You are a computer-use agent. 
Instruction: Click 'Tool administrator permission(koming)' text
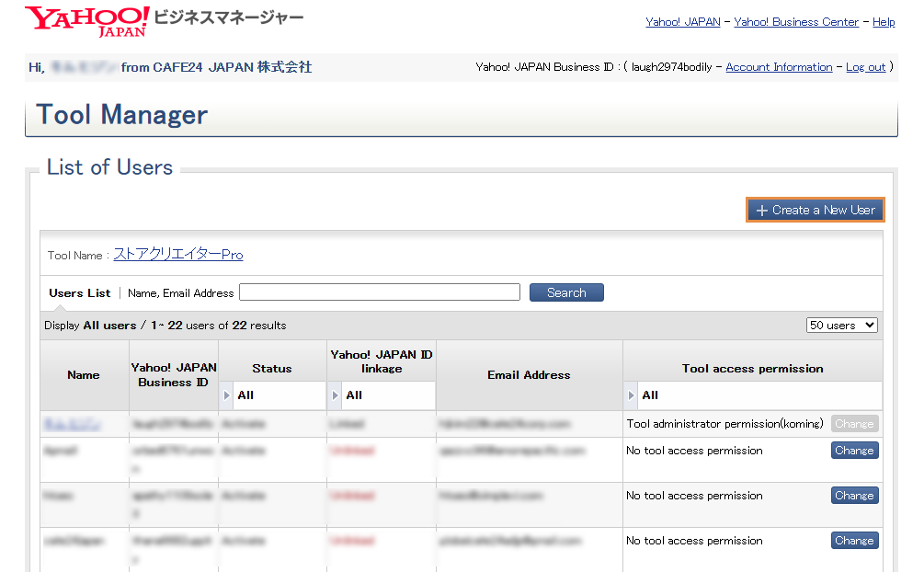click(724, 424)
